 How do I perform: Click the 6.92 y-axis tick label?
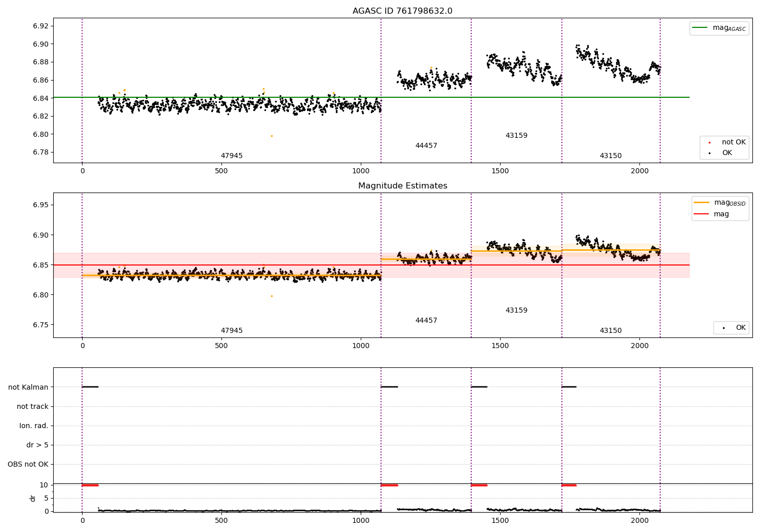coord(40,26)
